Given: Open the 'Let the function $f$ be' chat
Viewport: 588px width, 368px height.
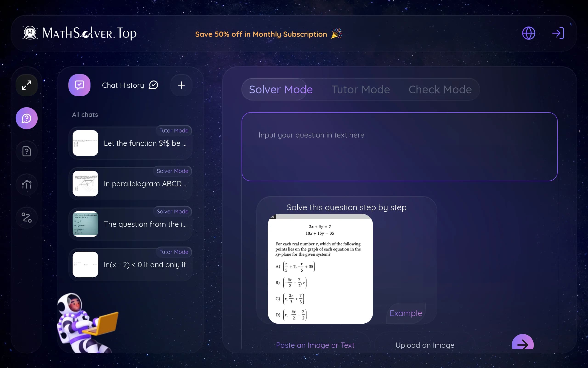Looking at the screenshot, I should (130, 143).
